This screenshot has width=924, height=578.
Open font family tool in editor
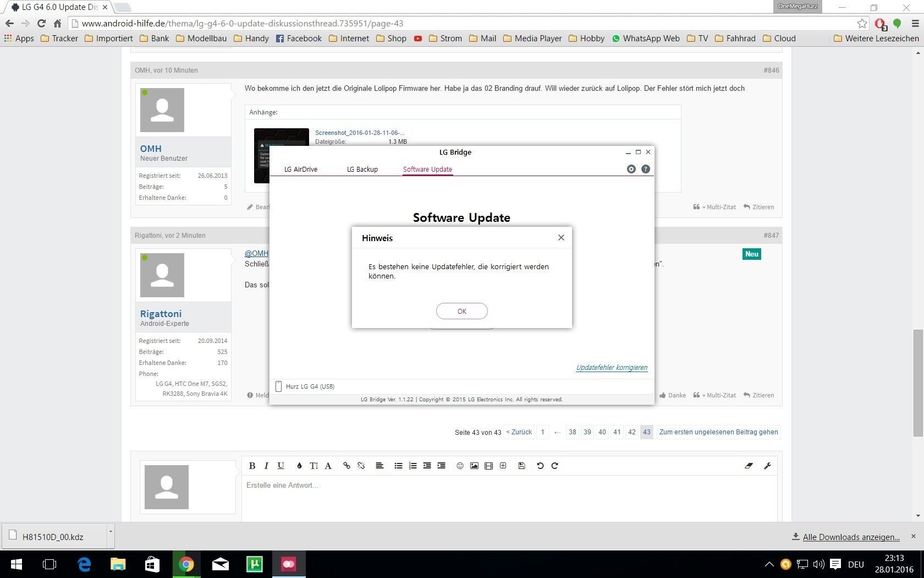tap(328, 466)
